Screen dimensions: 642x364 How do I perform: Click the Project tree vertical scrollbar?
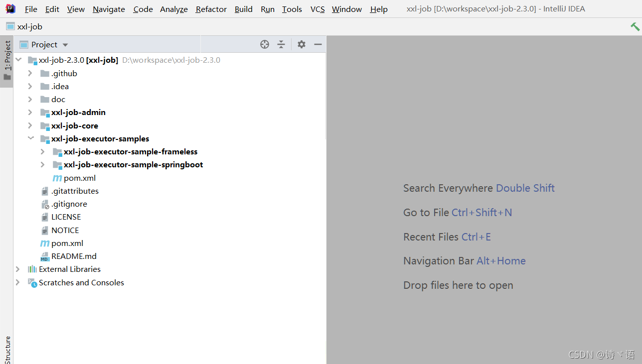tap(325, 96)
